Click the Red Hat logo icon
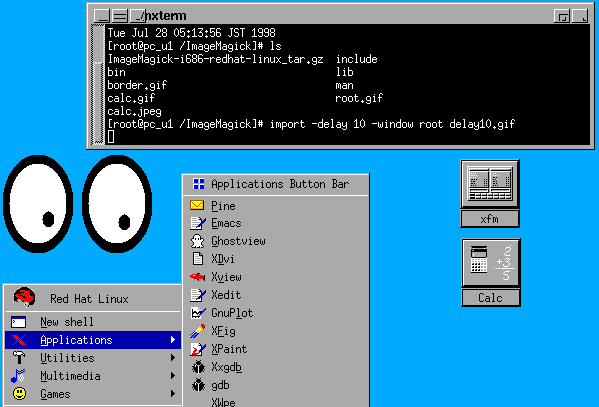This screenshot has height=407, width=599. point(24,297)
